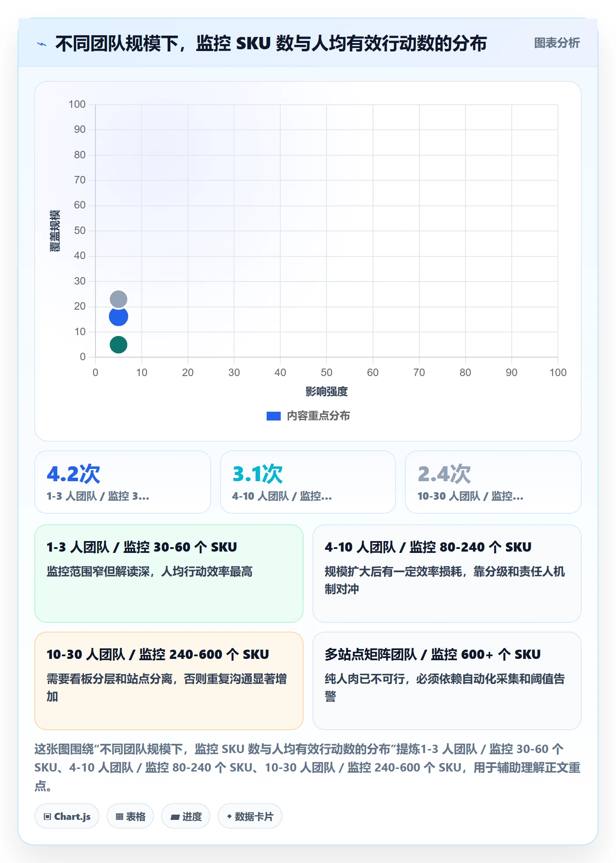Click the description starting with 规模扩大后有一定效率损耗
616x863 pixels.
[445, 581]
